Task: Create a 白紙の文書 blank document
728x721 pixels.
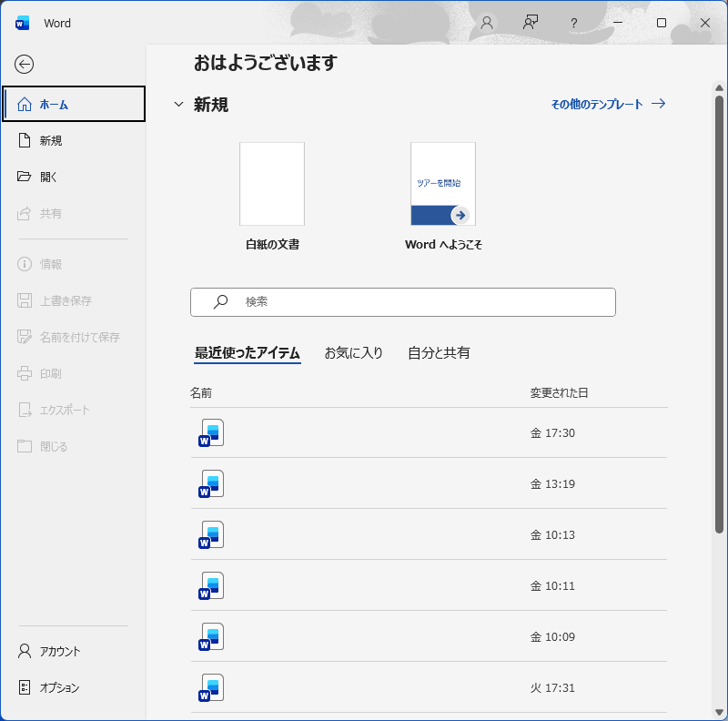Action: [272, 197]
